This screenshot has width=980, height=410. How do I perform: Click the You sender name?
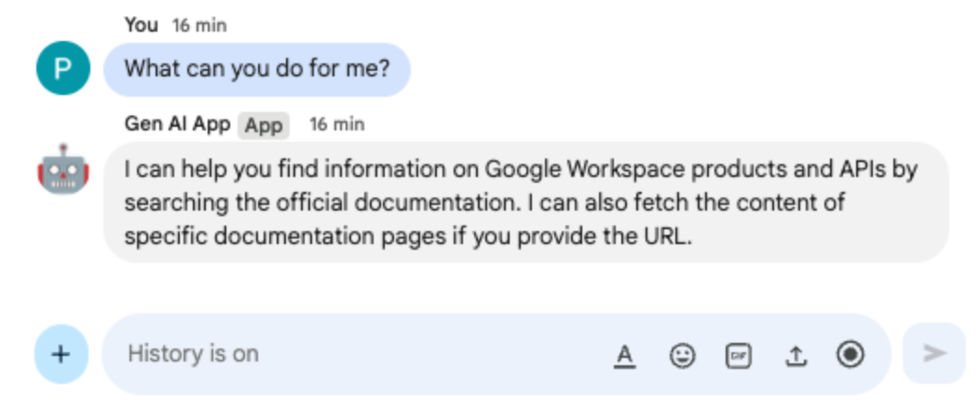point(142,25)
